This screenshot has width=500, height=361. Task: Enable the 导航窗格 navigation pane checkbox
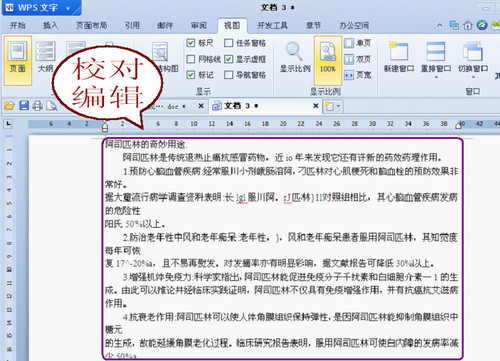(x=228, y=75)
